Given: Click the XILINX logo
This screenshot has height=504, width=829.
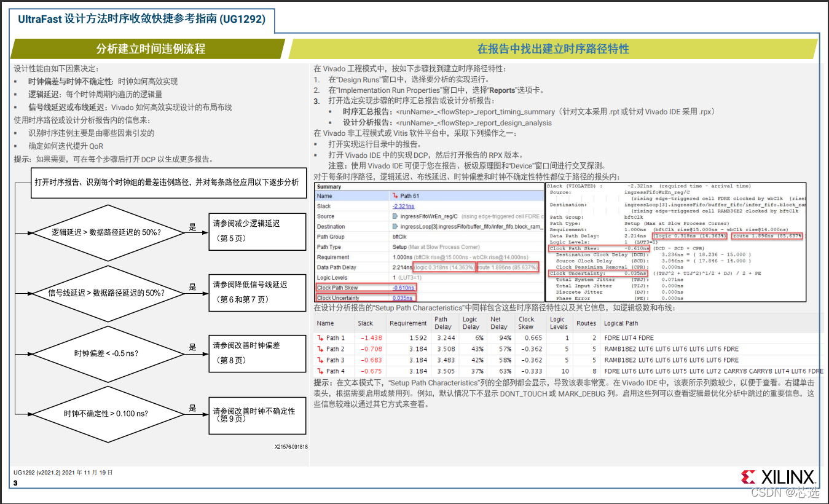Looking at the screenshot, I should pos(777,477).
